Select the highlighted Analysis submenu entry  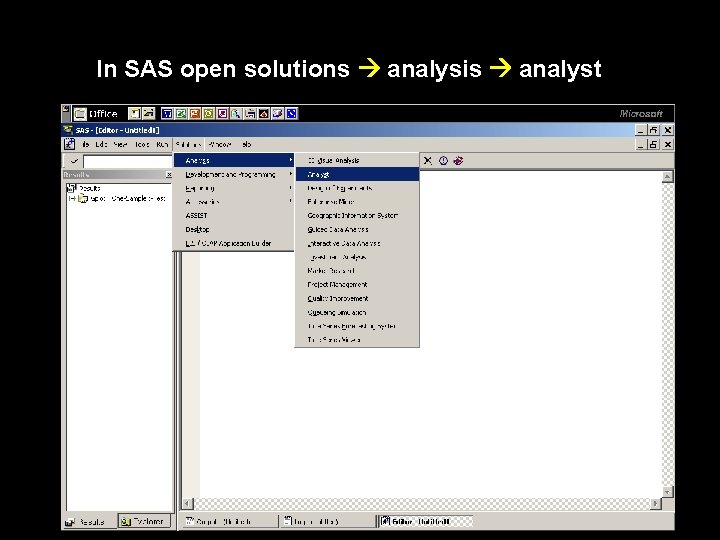234,160
